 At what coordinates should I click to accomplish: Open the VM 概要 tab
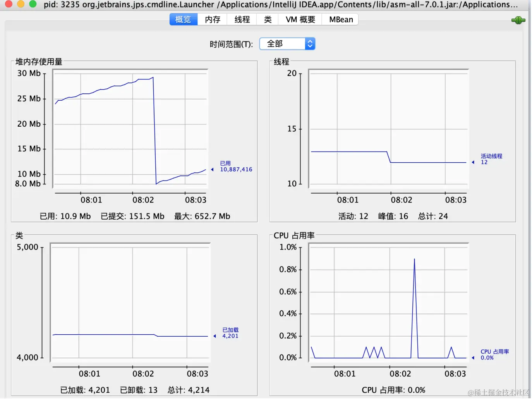coord(300,19)
